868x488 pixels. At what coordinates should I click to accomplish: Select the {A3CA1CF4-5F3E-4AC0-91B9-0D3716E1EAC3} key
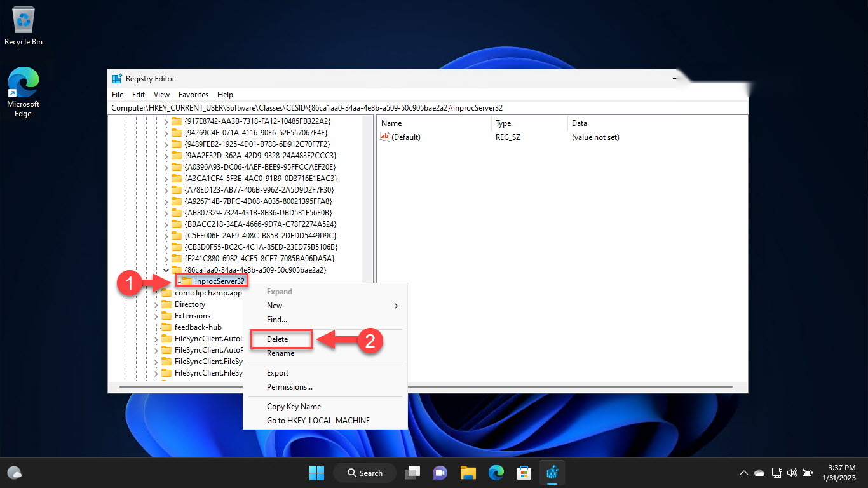tap(261, 179)
